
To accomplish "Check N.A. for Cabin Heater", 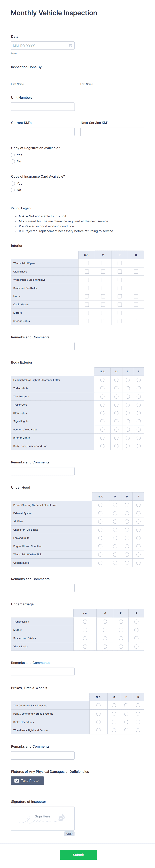I will coord(86,304).
